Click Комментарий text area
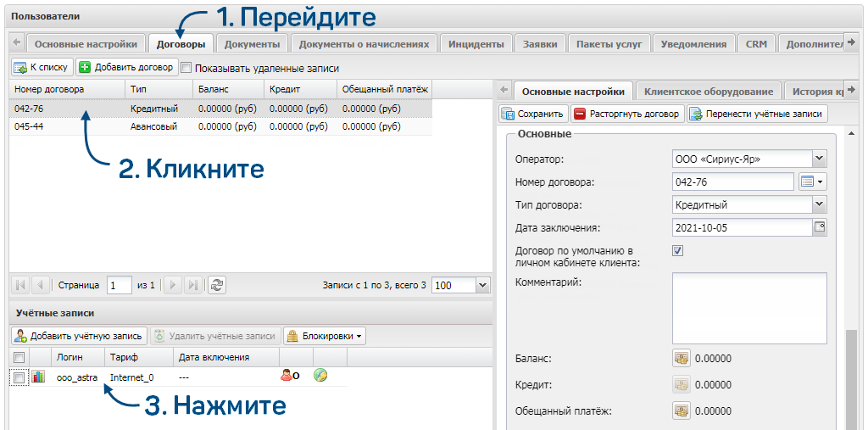Viewport: 868px width, 430px height. tap(749, 308)
